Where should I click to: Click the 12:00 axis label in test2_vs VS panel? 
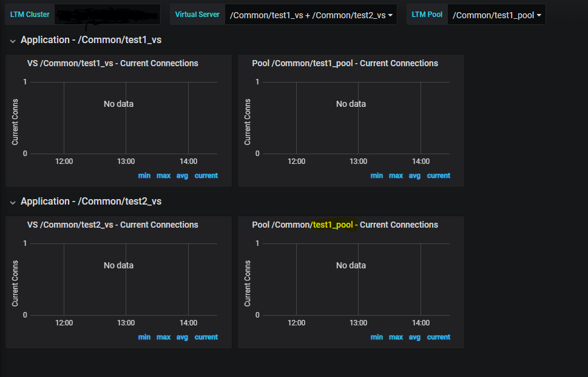[64, 322]
